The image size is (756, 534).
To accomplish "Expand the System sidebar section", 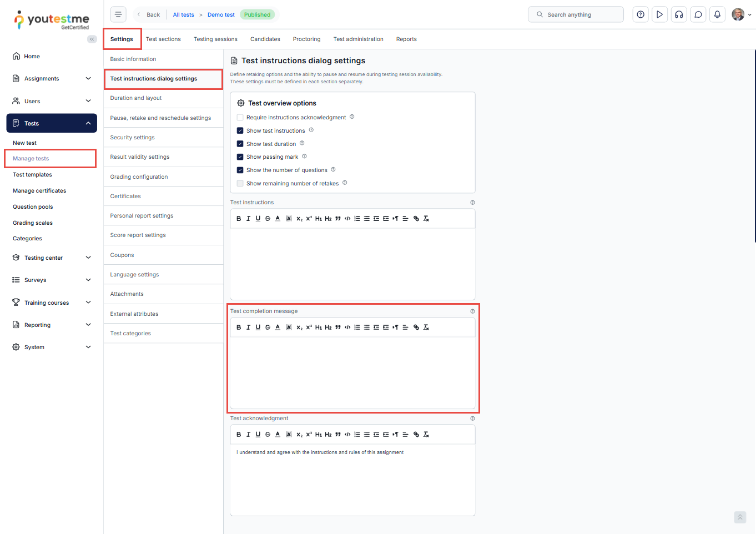I will point(52,347).
